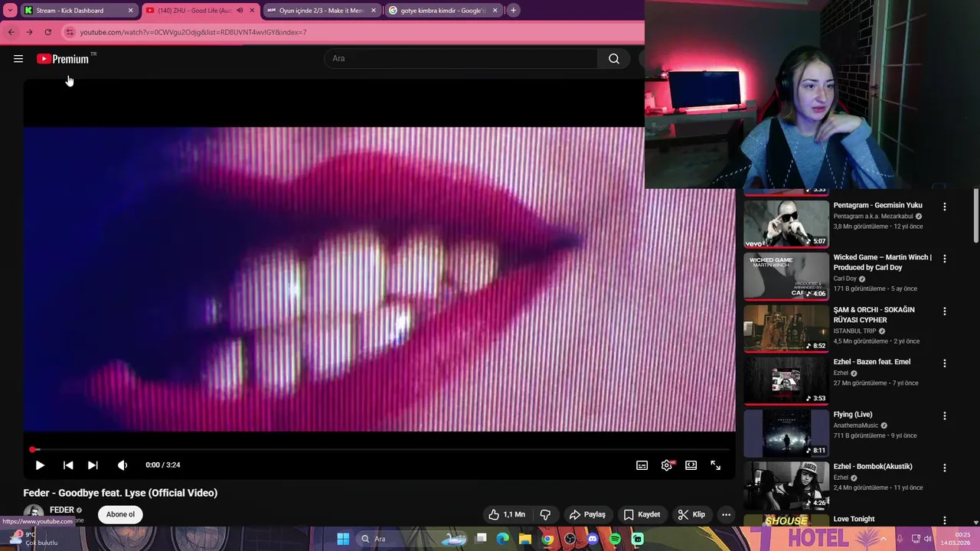Click 'Ezhel - Bombok(Akustik)' video title
The height and width of the screenshot is (551, 980).
873,466
